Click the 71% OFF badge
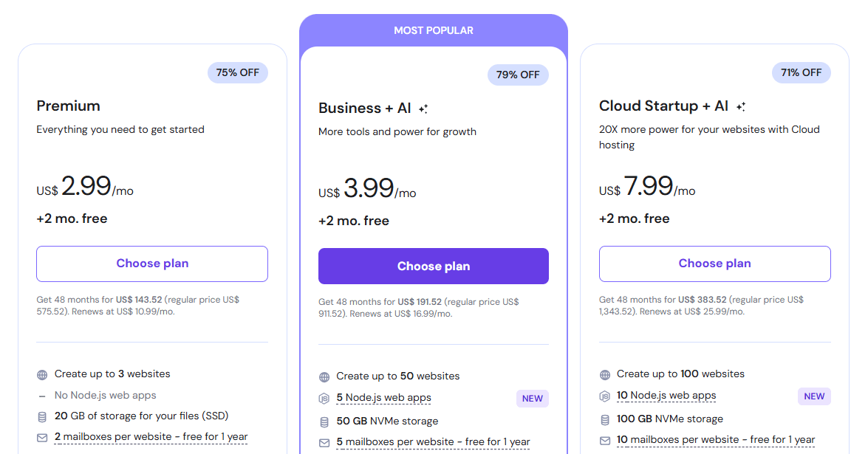Image resolution: width=868 pixels, height=454 pixels. click(801, 72)
